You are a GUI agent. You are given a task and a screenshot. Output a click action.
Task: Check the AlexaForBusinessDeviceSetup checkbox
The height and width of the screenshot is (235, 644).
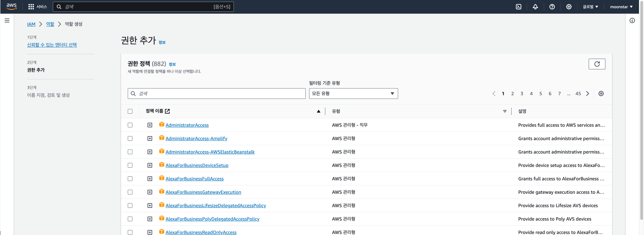[x=130, y=165]
